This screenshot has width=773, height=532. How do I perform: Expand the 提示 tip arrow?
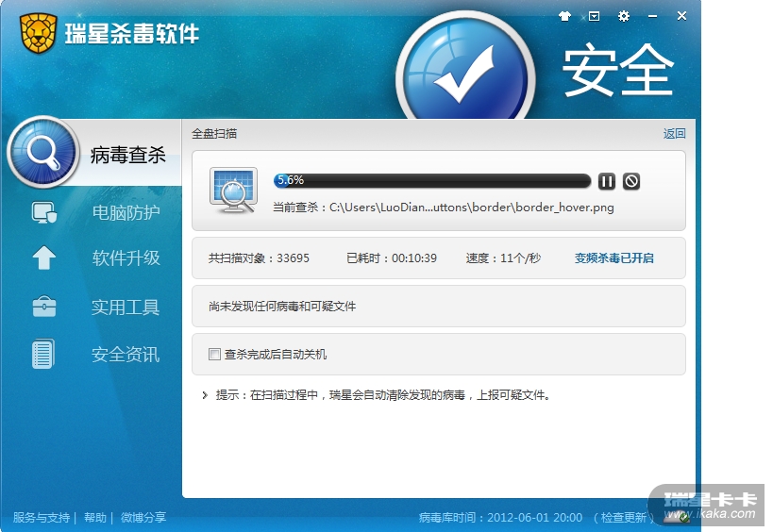[x=205, y=395]
